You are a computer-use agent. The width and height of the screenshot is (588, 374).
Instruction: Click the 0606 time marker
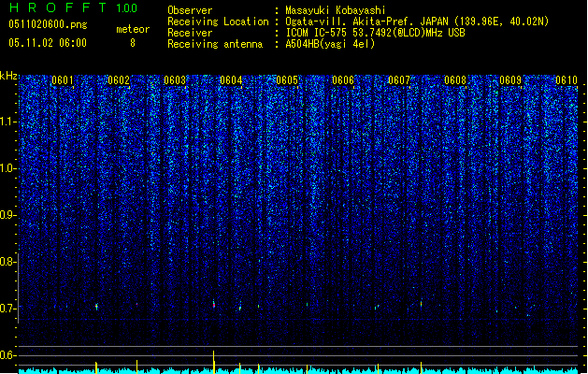pyautogui.click(x=343, y=80)
